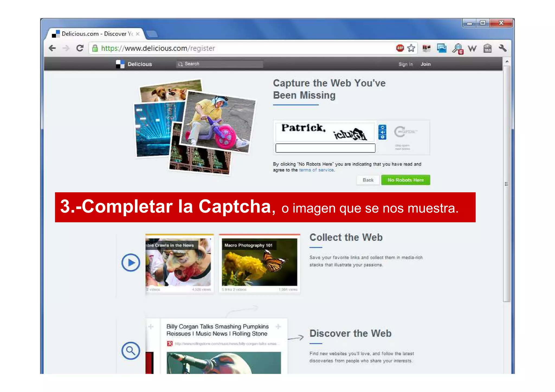Maximize the browser window
Screen dimensions: 555x392
pos(483,23)
